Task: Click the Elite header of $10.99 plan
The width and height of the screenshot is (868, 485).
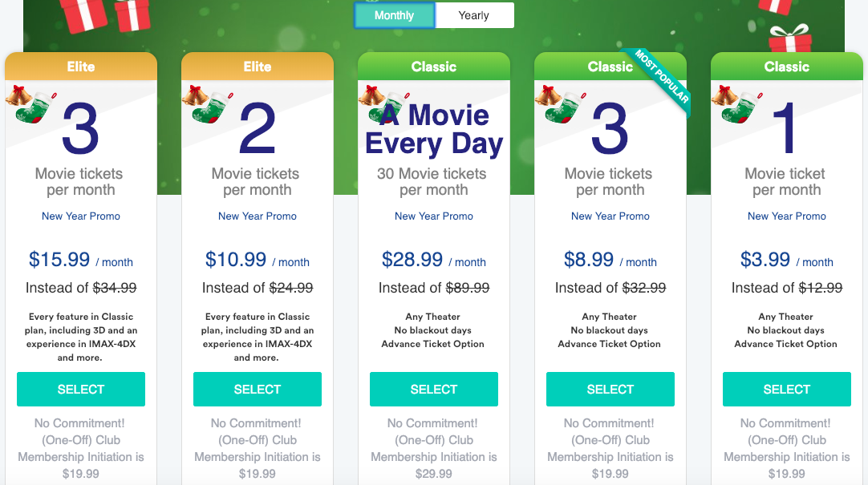Action: (258, 67)
